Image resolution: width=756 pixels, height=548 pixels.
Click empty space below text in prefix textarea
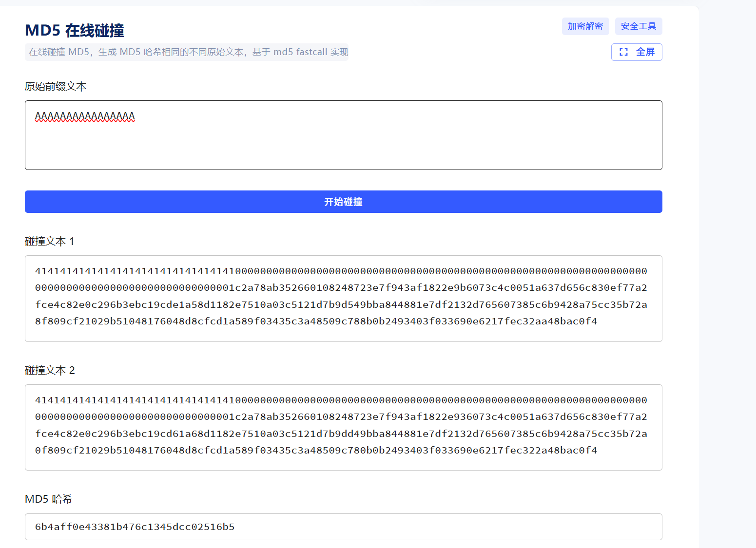(343, 151)
